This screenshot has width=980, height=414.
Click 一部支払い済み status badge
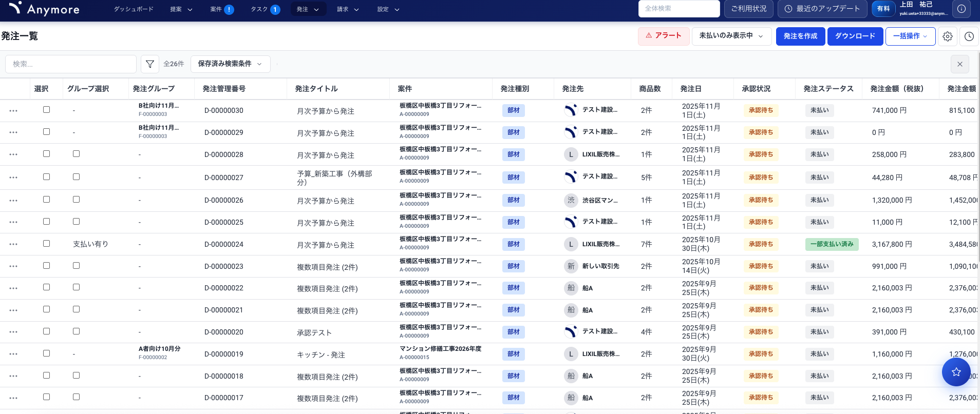coord(832,244)
